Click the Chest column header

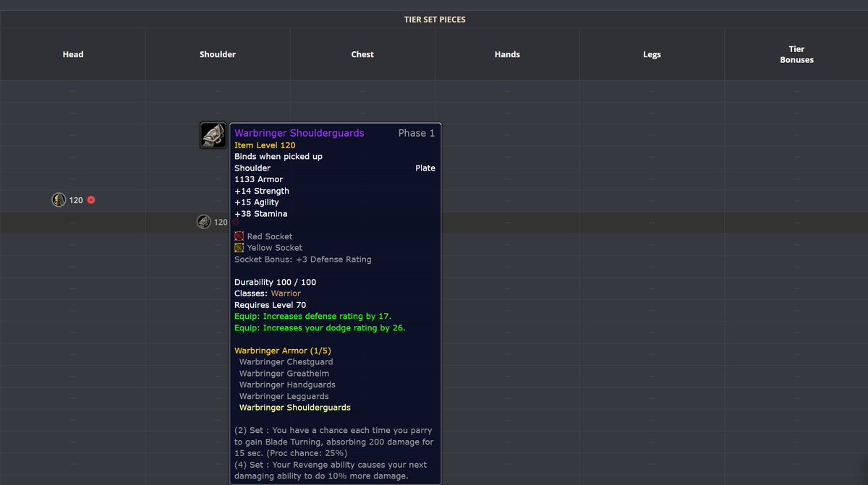click(x=362, y=54)
